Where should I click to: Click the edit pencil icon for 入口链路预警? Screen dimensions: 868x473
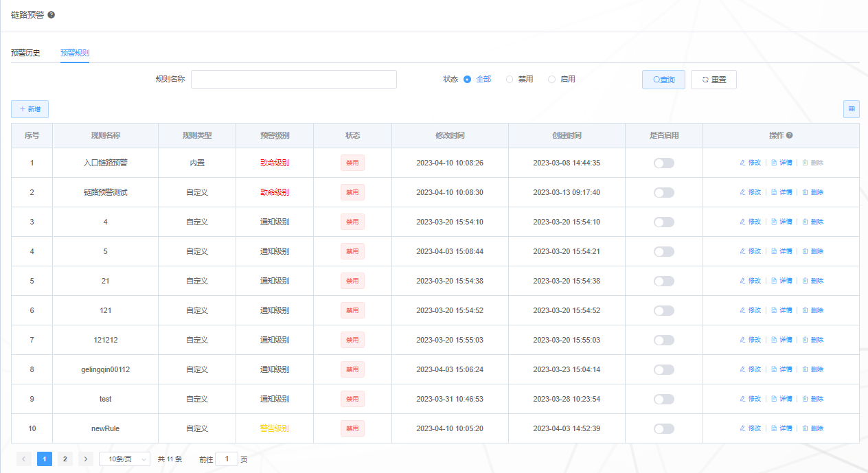[x=742, y=163]
